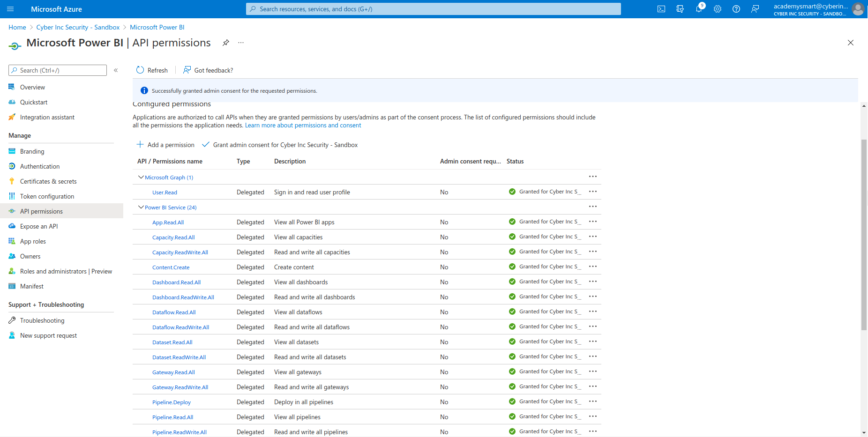
Task: Open the Dashboard.Read.All permission link
Action: click(176, 282)
